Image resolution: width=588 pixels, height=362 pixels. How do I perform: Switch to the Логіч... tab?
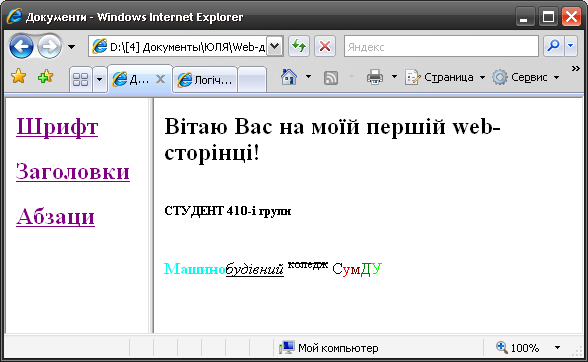(205, 80)
